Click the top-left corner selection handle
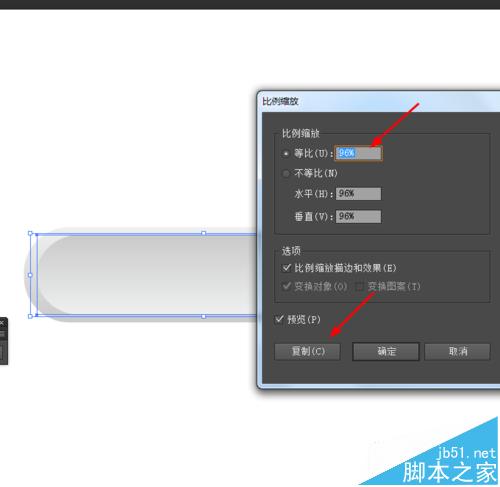The image size is (500, 487). click(30, 233)
